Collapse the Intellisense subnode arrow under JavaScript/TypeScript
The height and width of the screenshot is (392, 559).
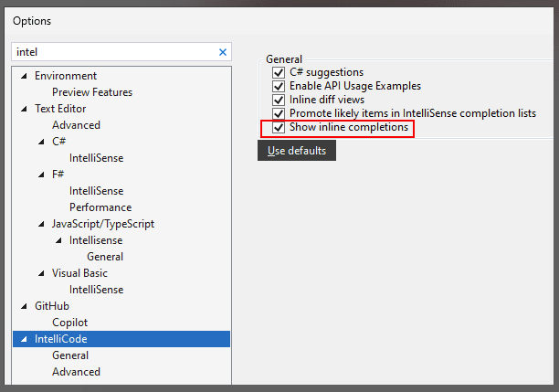tap(58, 240)
